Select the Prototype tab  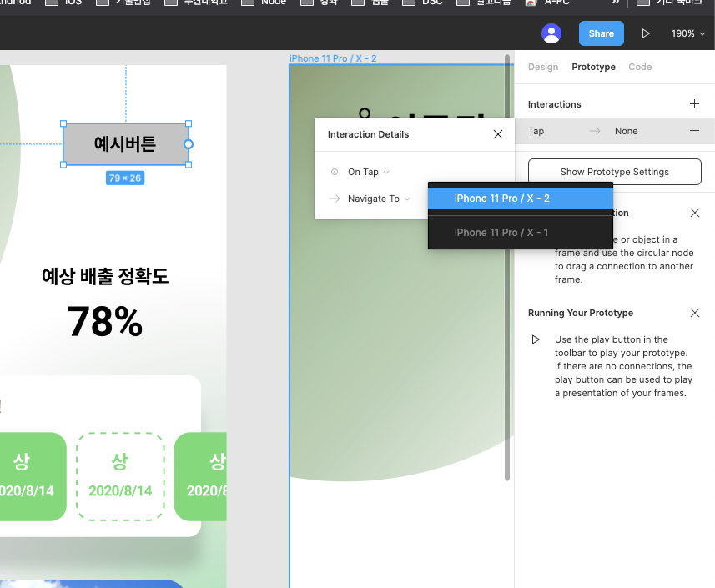(x=593, y=67)
